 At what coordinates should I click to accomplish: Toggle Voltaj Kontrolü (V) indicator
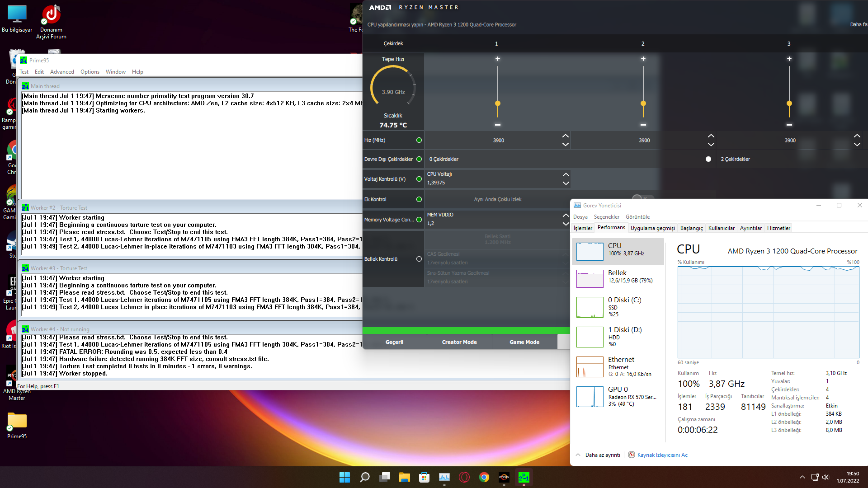click(419, 179)
